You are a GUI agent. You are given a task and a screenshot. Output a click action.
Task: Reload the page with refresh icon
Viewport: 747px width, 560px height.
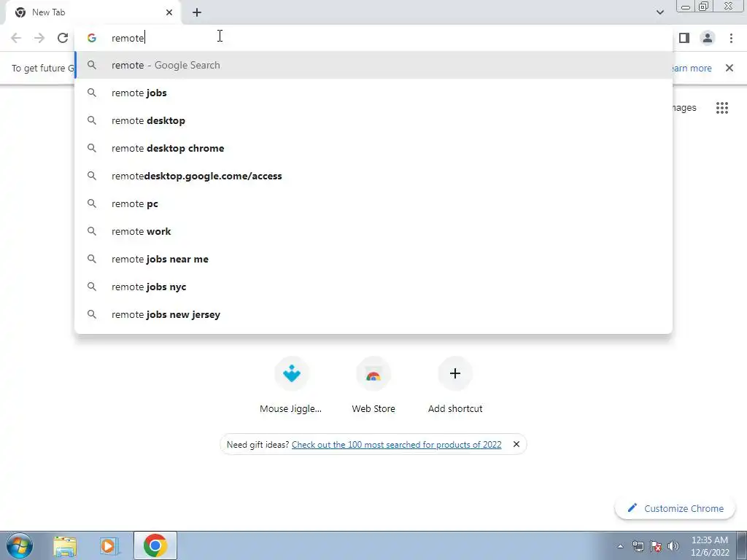(63, 38)
